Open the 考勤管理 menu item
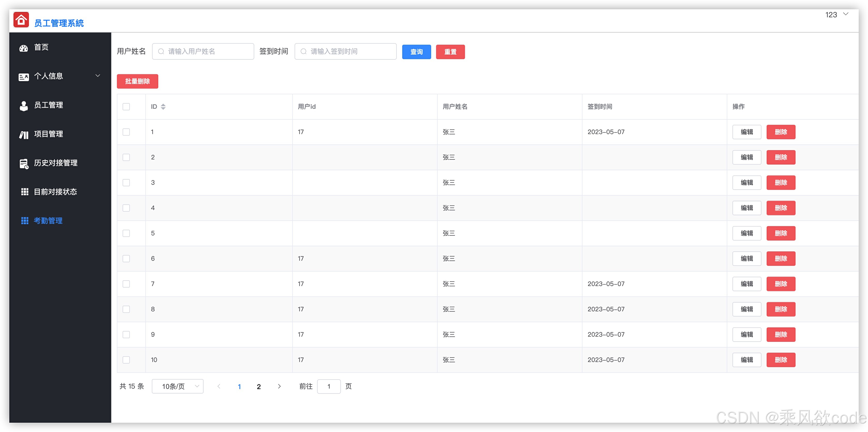 [x=48, y=221]
